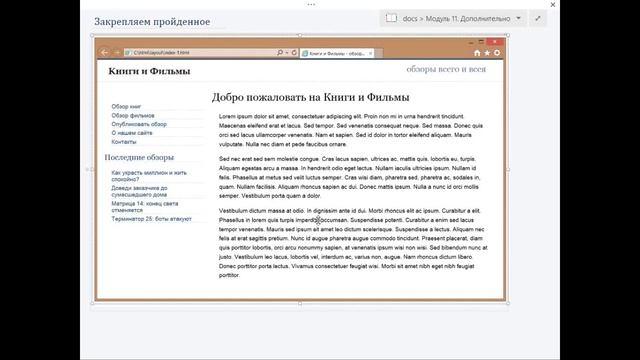Click the browser back arrow in the embedded image
This screenshot has width=640, height=360.
[x=104, y=52]
